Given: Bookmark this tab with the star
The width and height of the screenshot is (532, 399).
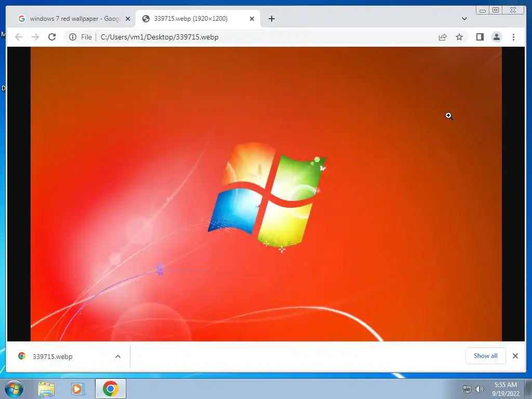Looking at the screenshot, I should tap(459, 37).
